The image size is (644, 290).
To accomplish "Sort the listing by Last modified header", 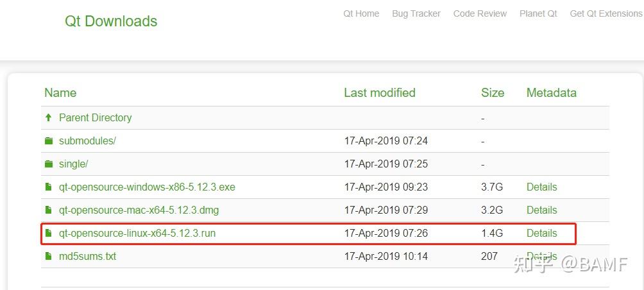I will [x=380, y=93].
